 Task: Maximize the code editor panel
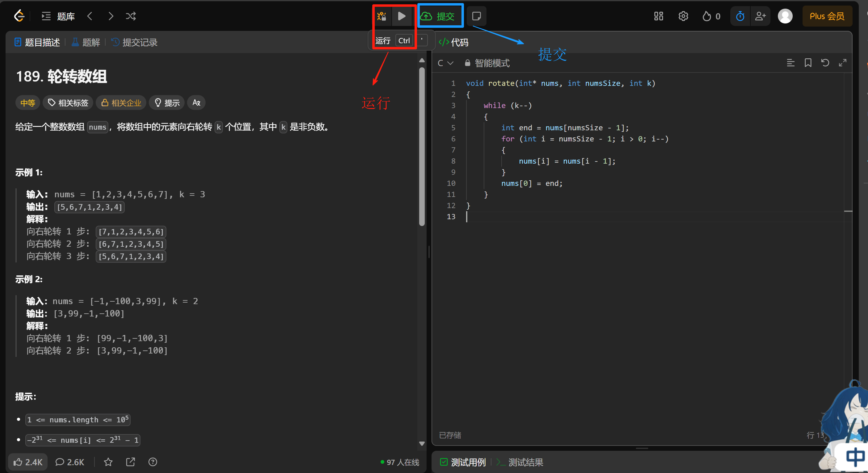pyautogui.click(x=842, y=63)
